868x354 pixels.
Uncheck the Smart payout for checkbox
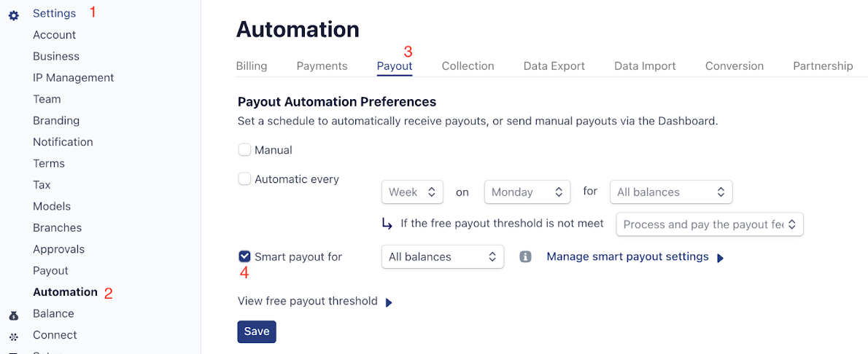tap(244, 256)
